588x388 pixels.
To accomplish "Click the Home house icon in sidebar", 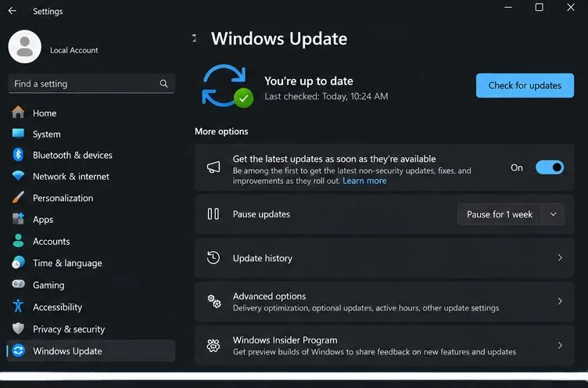I will click(x=18, y=112).
